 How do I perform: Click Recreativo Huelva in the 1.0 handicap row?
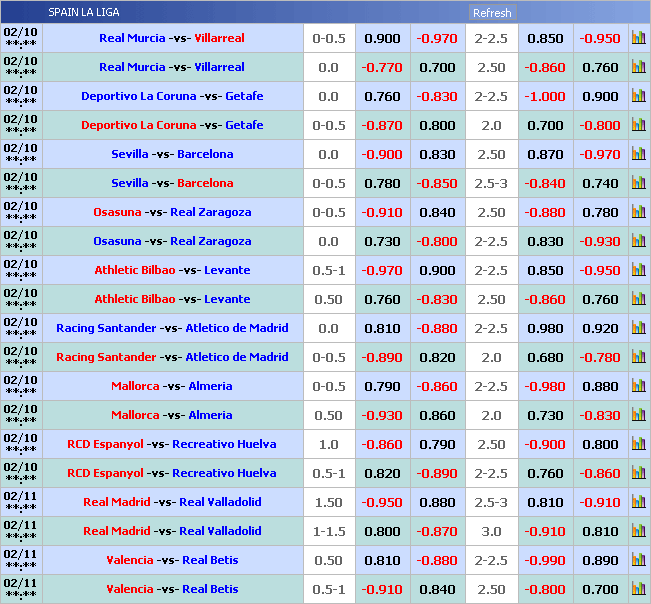pos(224,444)
